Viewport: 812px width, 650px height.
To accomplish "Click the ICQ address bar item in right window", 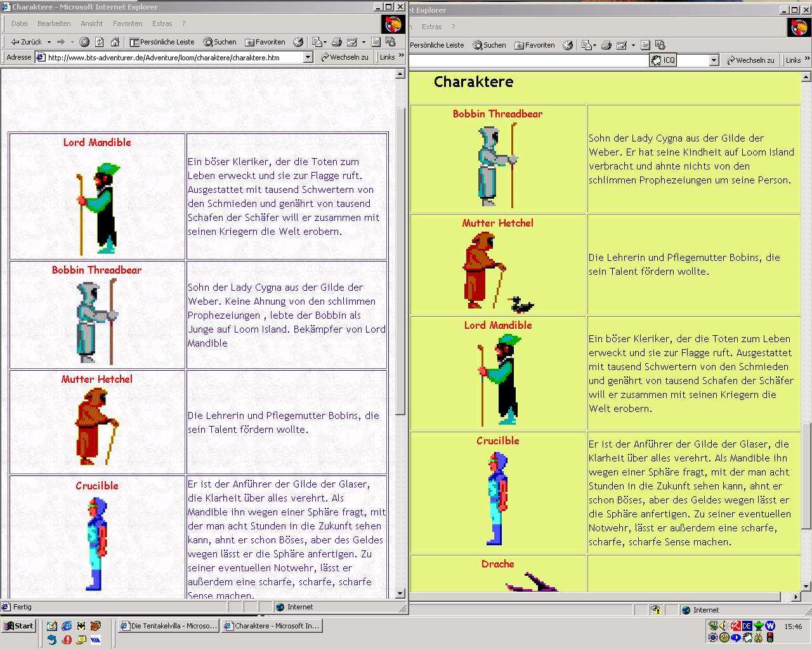I will coord(664,60).
